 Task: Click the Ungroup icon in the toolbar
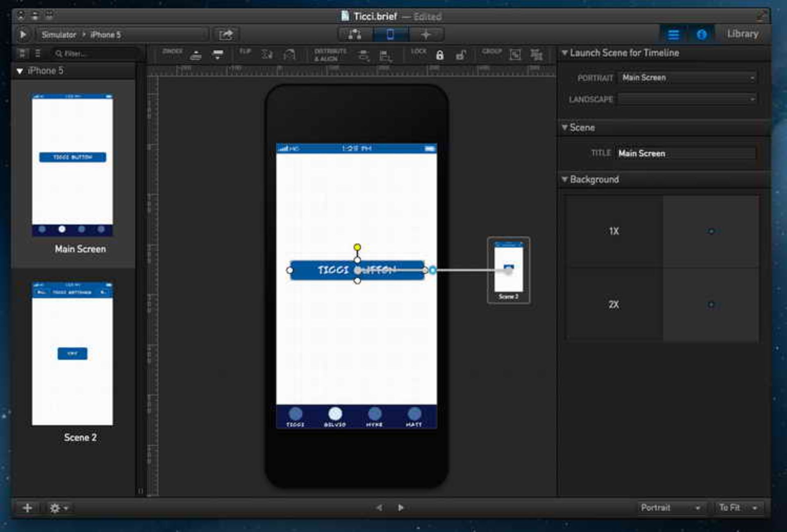click(535, 55)
